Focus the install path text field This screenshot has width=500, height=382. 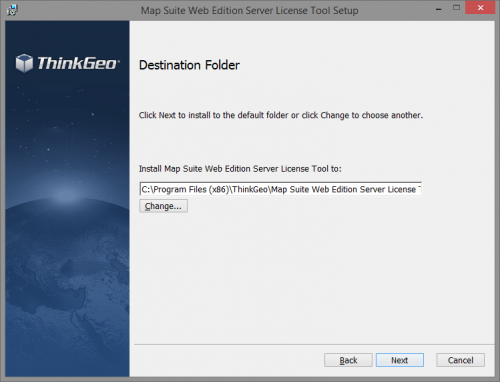(281, 189)
